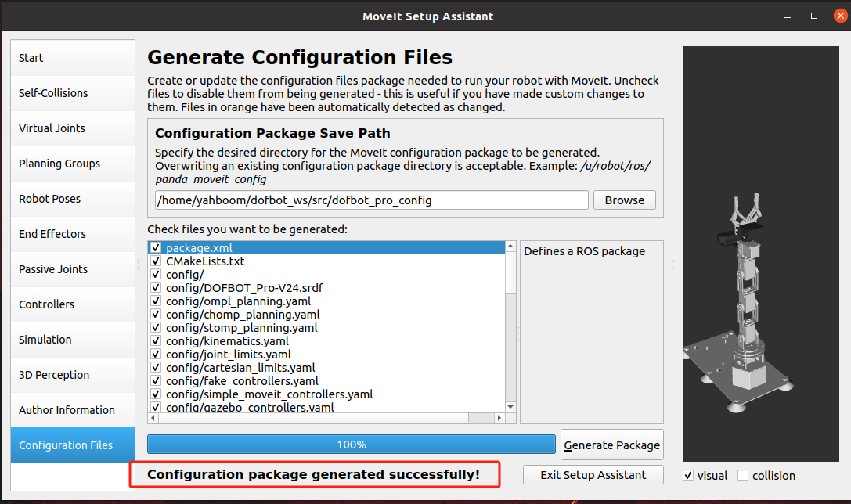Image resolution: width=851 pixels, height=504 pixels.
Task: Click file list scroll up arrow
Action: coord(510,247)
